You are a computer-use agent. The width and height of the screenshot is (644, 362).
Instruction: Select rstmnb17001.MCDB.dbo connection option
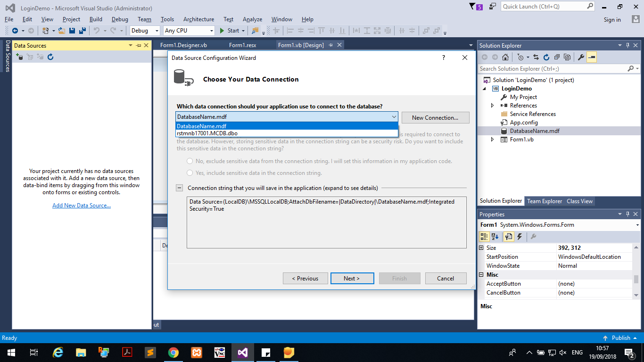(x=287, y=133)
